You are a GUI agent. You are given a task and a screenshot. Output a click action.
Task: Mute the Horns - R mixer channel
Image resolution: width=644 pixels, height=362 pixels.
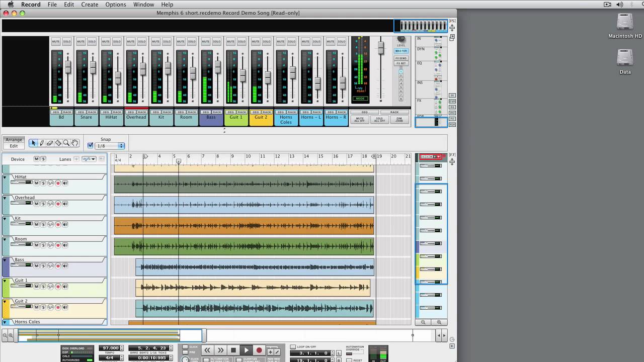[x=331, y=42]
